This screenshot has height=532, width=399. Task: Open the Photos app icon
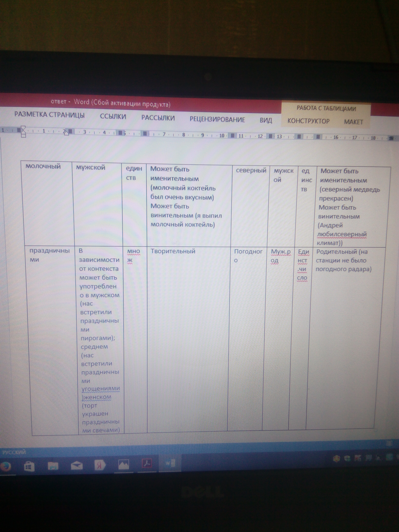click(124, 464)
